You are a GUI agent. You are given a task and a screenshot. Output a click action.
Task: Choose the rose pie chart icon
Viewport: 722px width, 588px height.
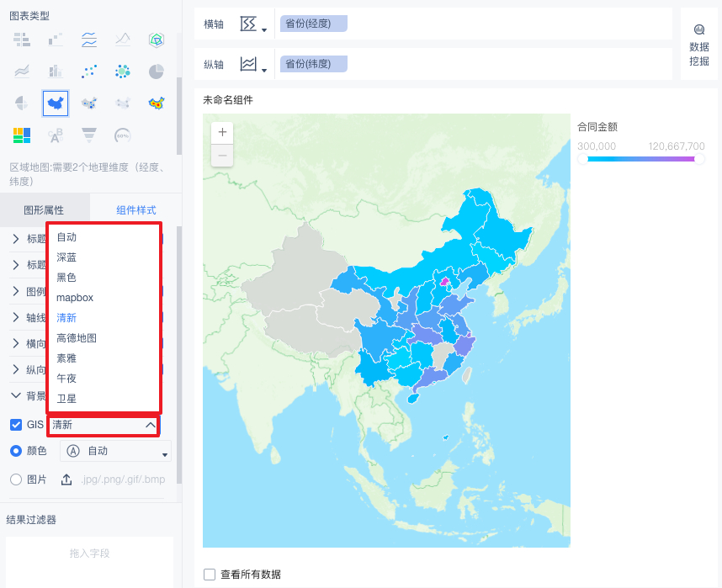[x=22, y=103]
